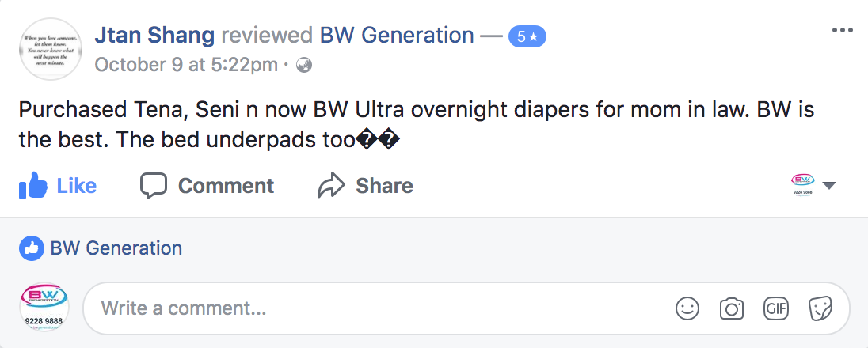
Task: Click the Share arrow icon
Action: 330,186
